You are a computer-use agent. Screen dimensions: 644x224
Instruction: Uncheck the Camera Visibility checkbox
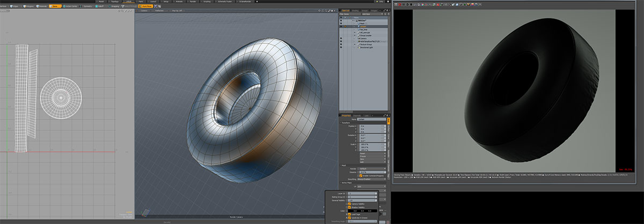pos(349,204)
